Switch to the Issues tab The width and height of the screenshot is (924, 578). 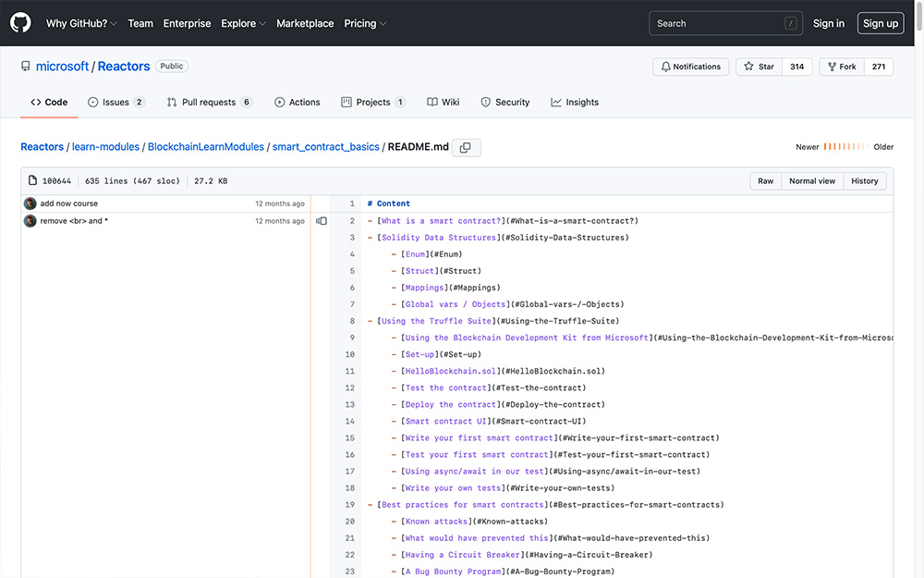pos(116,102)
